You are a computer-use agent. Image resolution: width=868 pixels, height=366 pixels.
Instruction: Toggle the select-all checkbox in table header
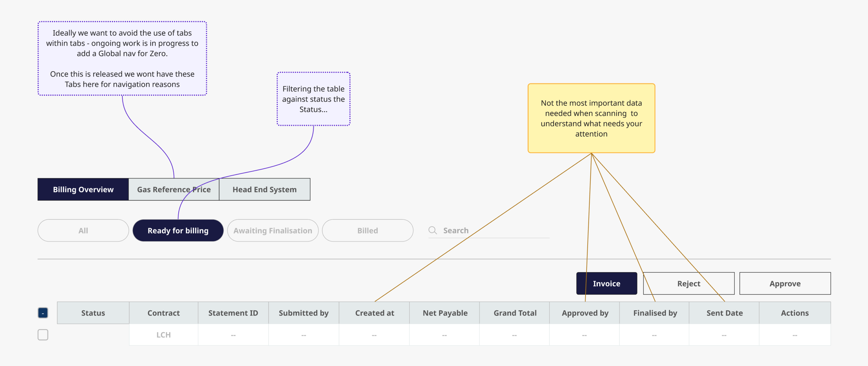pos(43,313)
